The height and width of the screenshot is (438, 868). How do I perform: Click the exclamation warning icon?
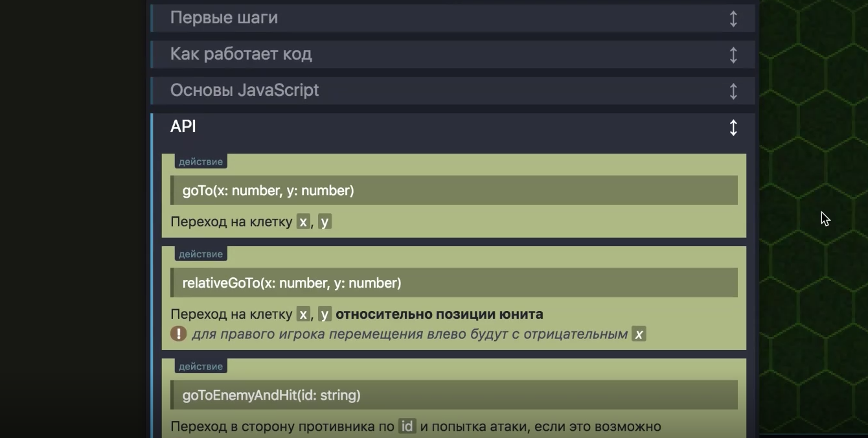(178, 334)
